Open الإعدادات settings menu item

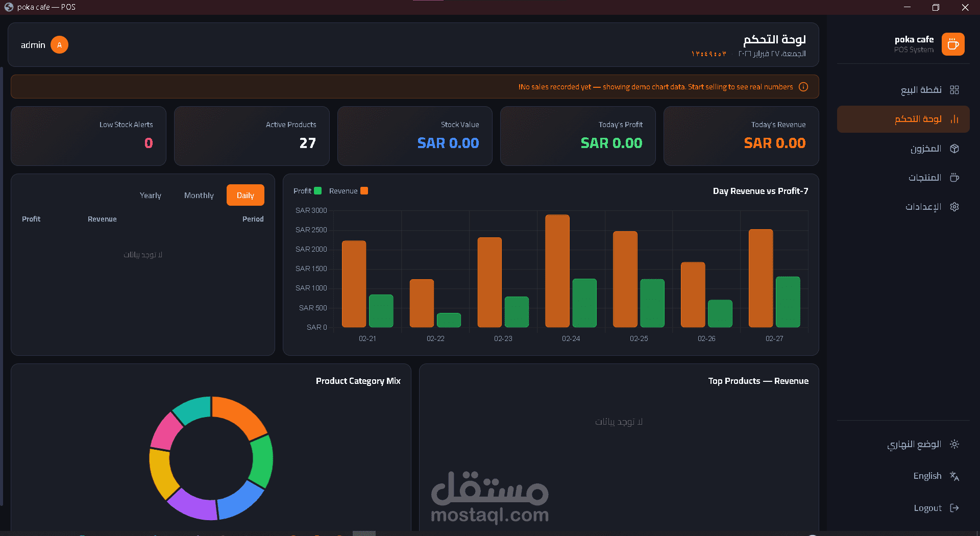[x=903, y=207]
